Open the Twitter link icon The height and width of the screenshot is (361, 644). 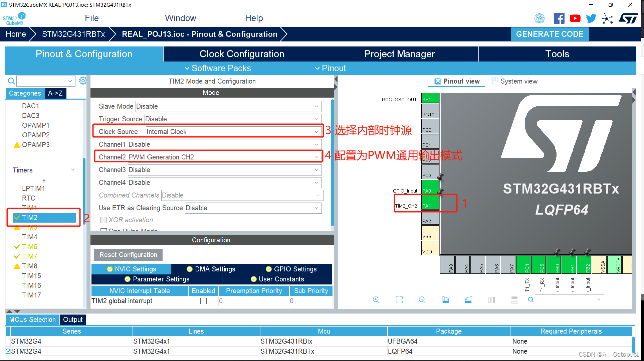[x=591, y=18]
